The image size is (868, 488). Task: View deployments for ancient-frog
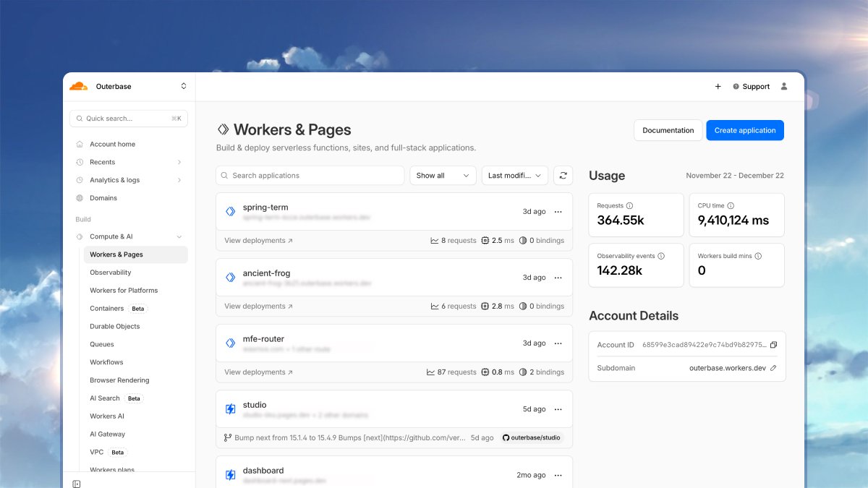[x=258, y=307]
